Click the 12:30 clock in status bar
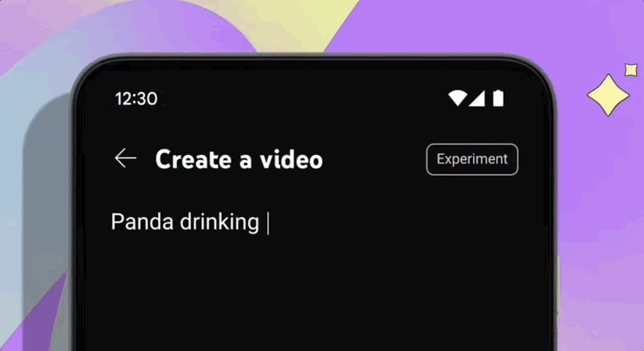Viewport: 644px width, 351px height. click(136, 99)
